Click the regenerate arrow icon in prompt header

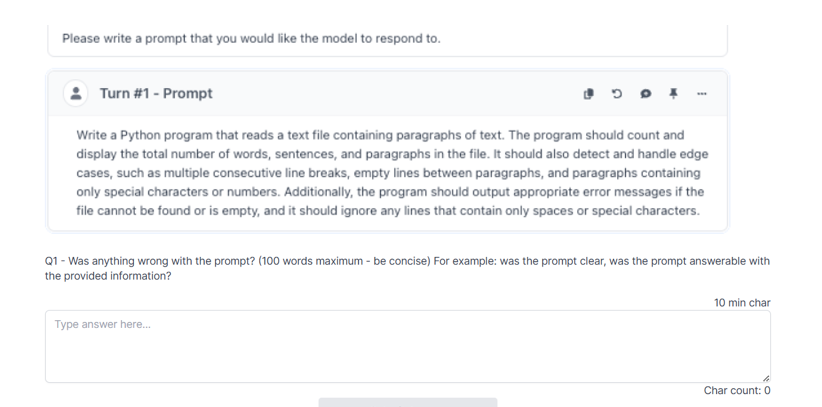pos(617,93)
